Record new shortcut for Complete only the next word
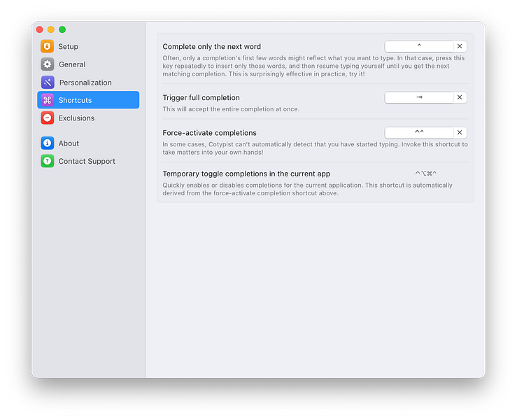 coord(419,46)
